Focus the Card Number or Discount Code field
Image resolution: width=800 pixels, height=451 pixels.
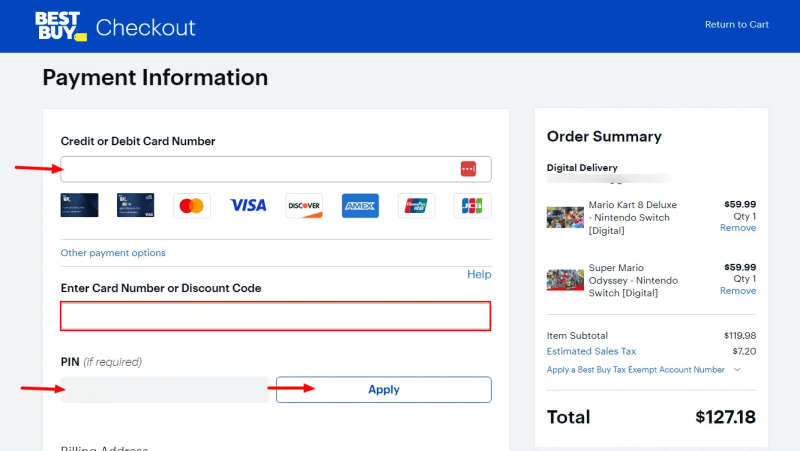click(276, 316)
